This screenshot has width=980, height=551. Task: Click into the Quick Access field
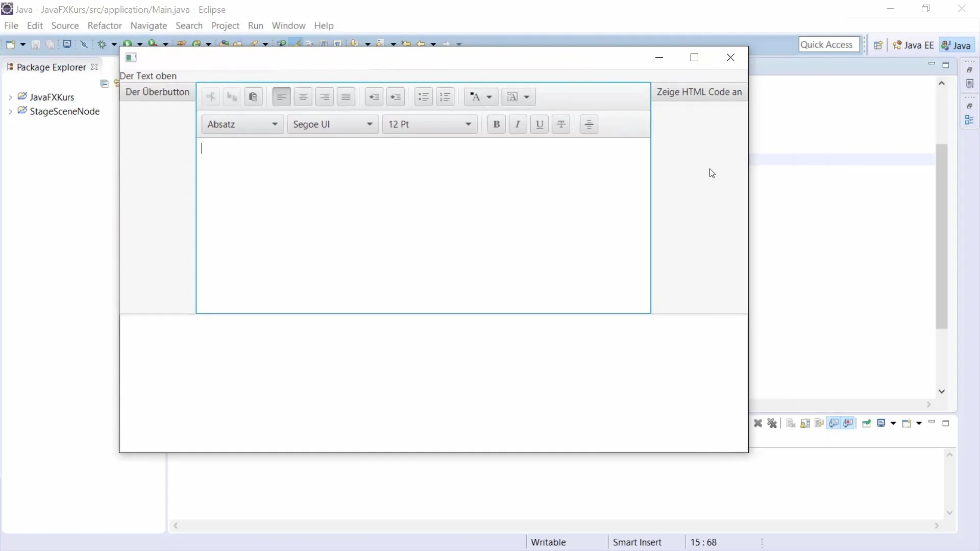[x=829, y=44]
